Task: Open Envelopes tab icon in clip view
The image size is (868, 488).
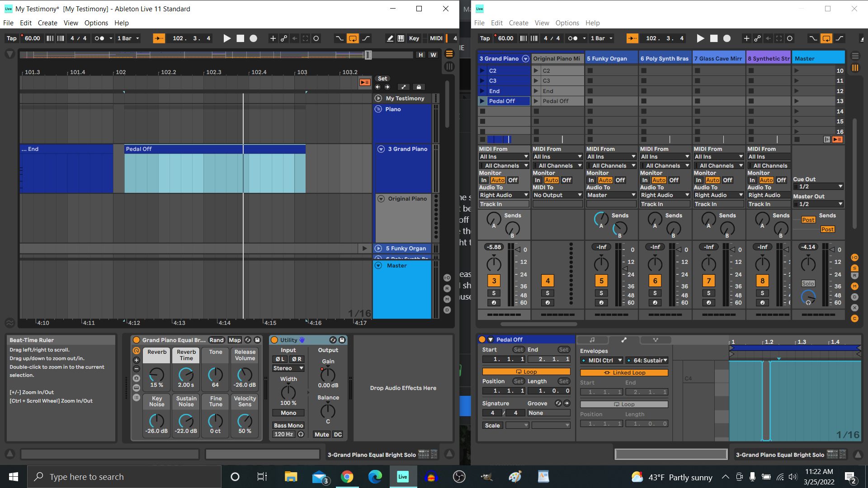Action: (624, 340)
